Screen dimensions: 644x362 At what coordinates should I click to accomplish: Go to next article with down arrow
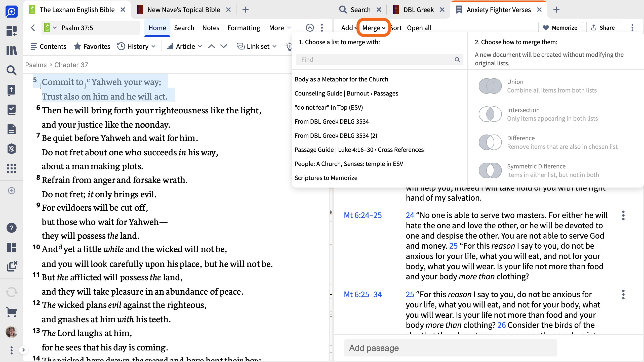pyautogui.click(x=224, y=47)
